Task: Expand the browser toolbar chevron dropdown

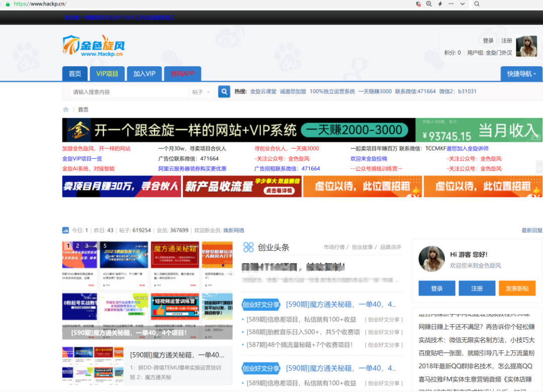Action: point(463,4)
